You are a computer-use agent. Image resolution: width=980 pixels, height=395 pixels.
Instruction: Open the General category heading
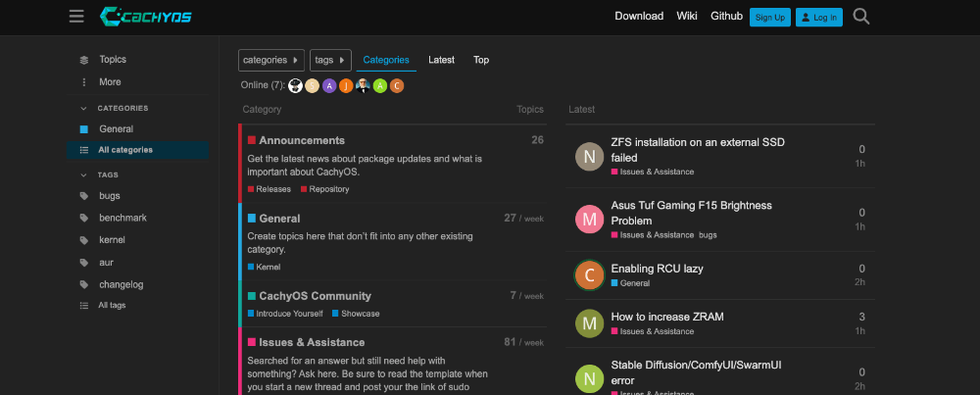pyautogui.click(x=279, y=219)
